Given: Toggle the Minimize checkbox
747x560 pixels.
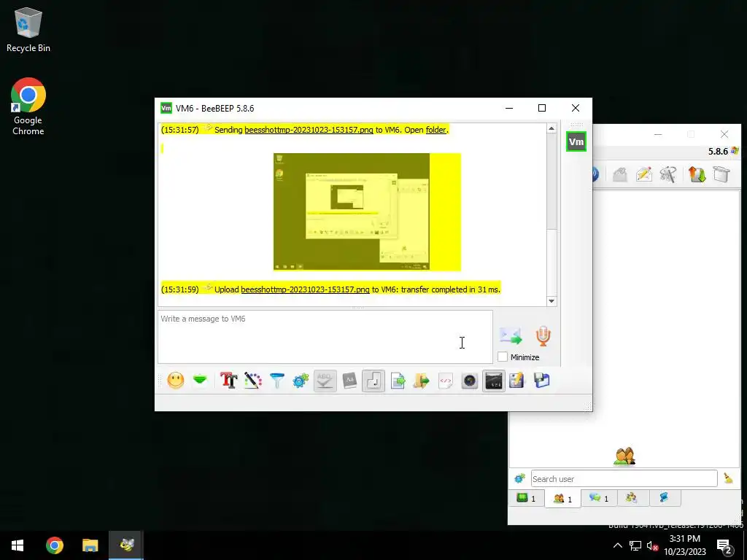Looking at the screenshot, I should coord(503,357).
